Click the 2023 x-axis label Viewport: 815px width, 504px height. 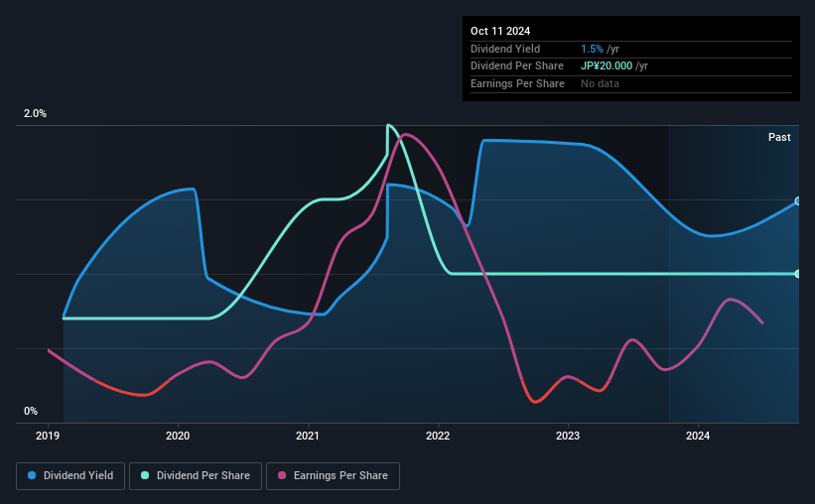click(568, 436)
